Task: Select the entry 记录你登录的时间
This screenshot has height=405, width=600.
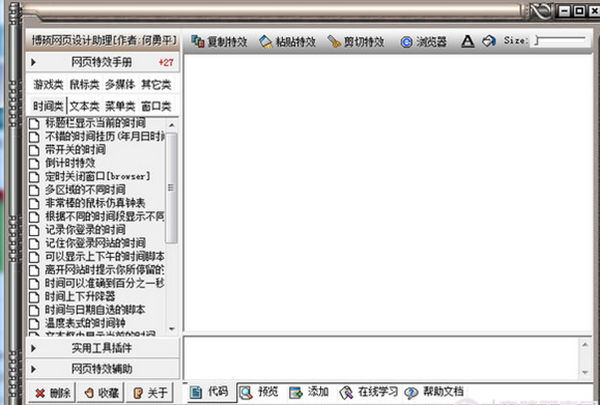Action: pos(85,230)
